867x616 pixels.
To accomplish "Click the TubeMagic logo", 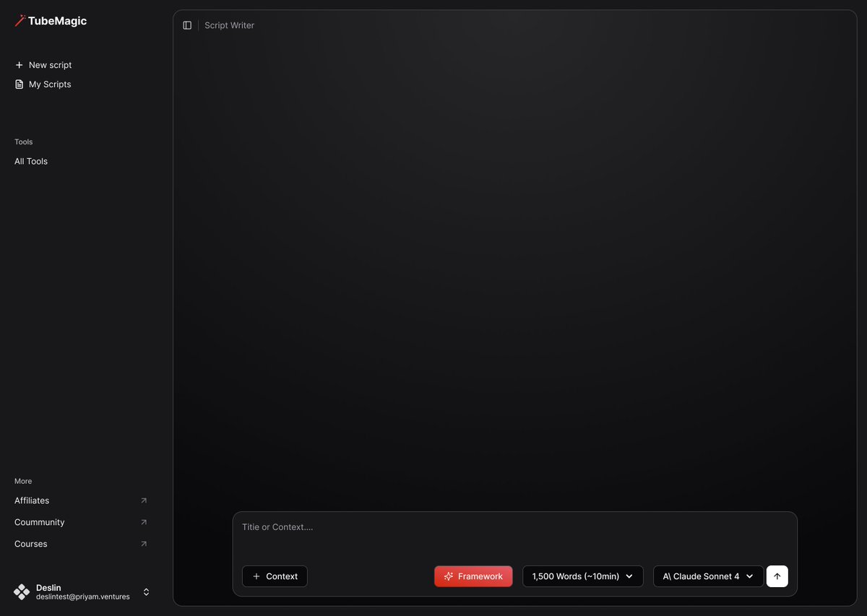I will [x=51, y=21].
